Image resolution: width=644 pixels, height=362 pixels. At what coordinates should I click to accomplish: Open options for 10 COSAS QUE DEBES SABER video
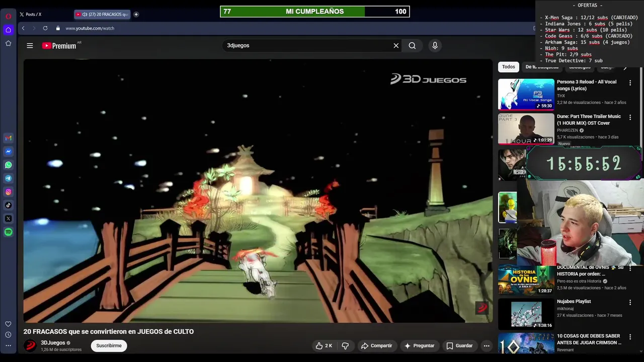(630, 337)
